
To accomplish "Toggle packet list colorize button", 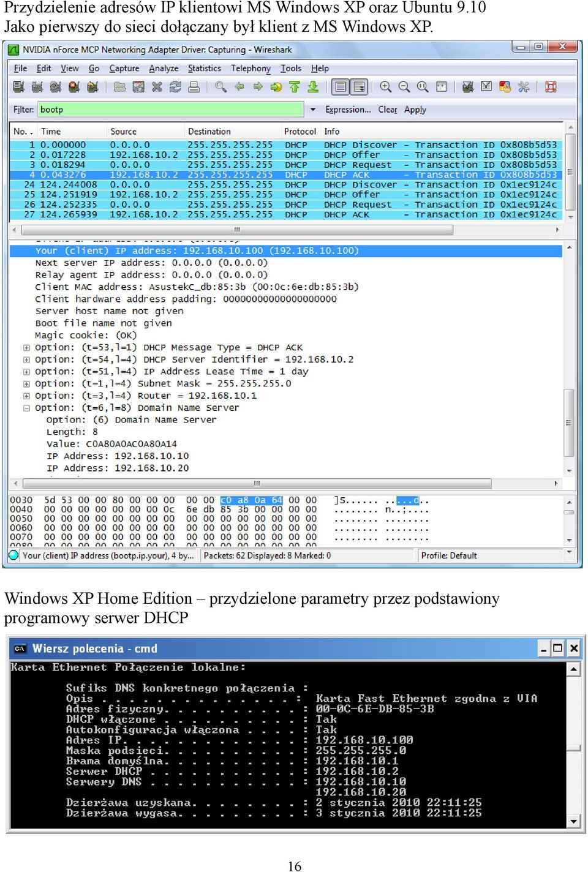I will pyautogui.click(x=341, y=87).
